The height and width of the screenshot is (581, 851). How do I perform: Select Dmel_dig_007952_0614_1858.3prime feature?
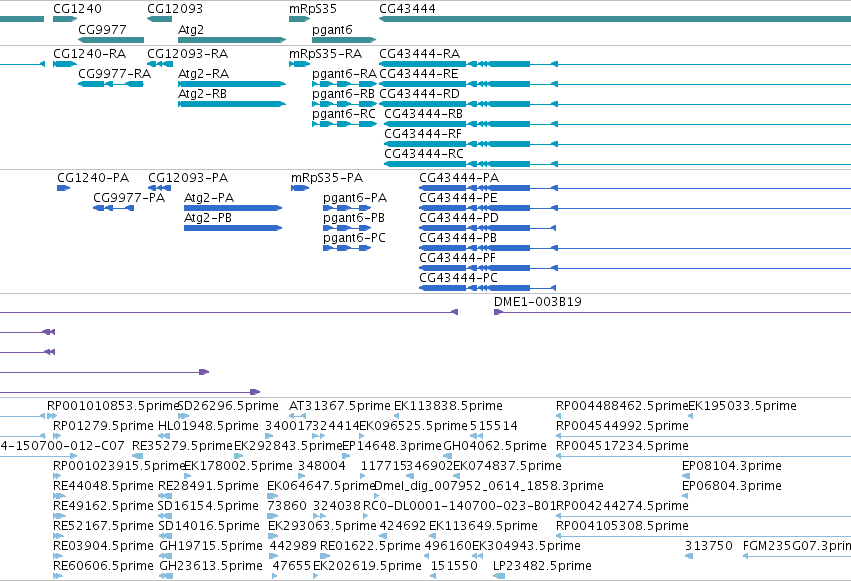click(x=377, y=496)
